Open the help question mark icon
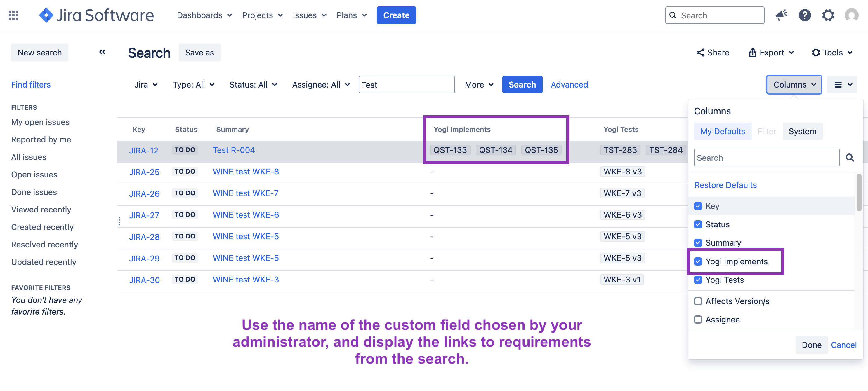The width and height of the screenshot is (868, 391). (x=805, y=15)
